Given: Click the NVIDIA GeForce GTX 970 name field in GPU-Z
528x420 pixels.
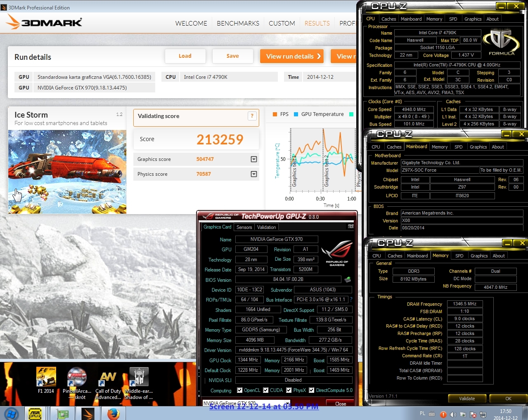Looking at the screenshot, I should coord(277,239).
